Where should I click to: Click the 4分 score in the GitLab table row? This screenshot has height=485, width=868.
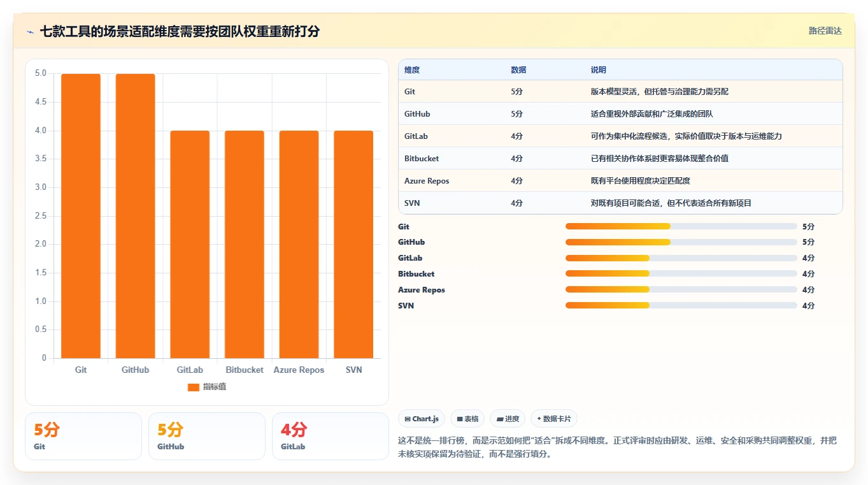click(516, 136)
